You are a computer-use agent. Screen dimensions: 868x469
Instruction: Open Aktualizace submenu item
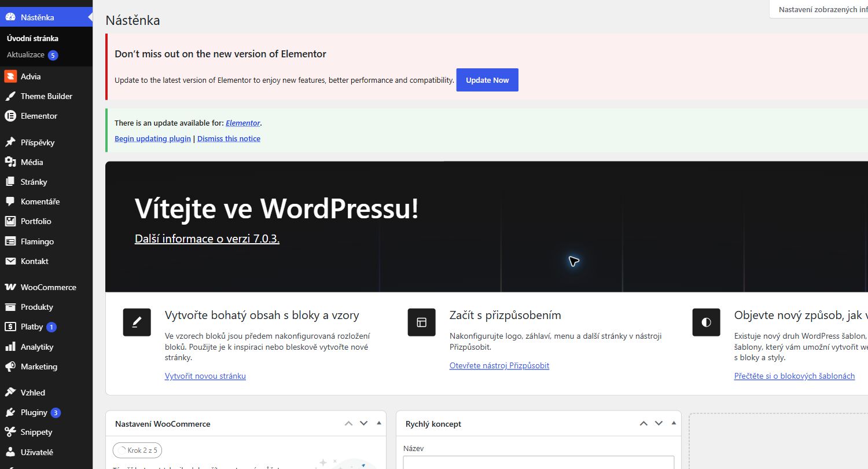click(x=25, y=55)
